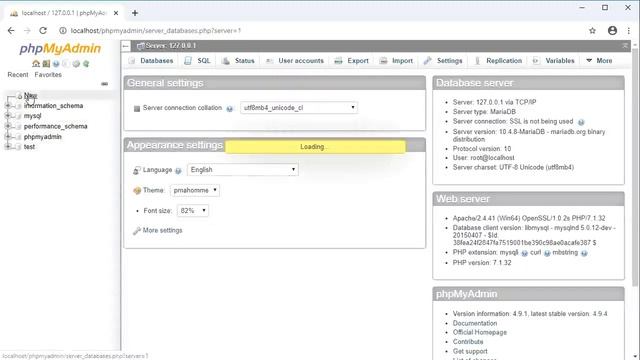Reload the page with browser refresh button
This screenshot has height=360, width=640.
[x=43, y=31]
